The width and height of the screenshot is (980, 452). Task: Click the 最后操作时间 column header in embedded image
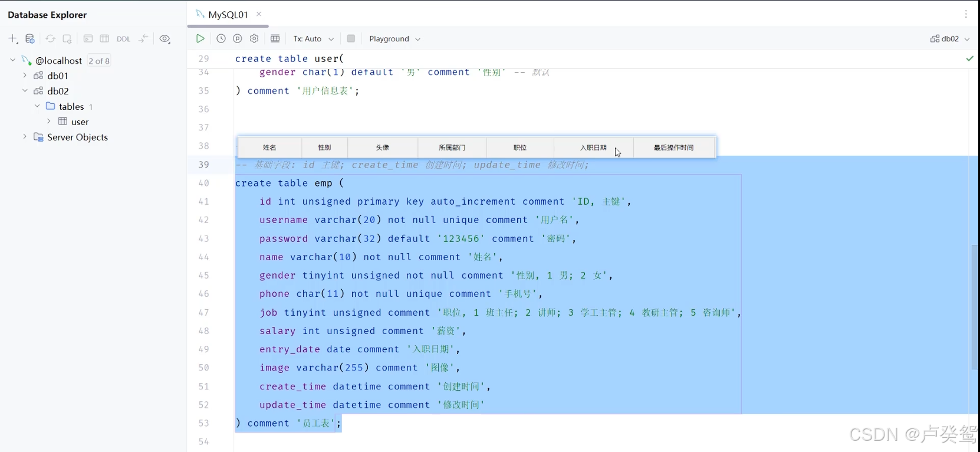point(674,148)
